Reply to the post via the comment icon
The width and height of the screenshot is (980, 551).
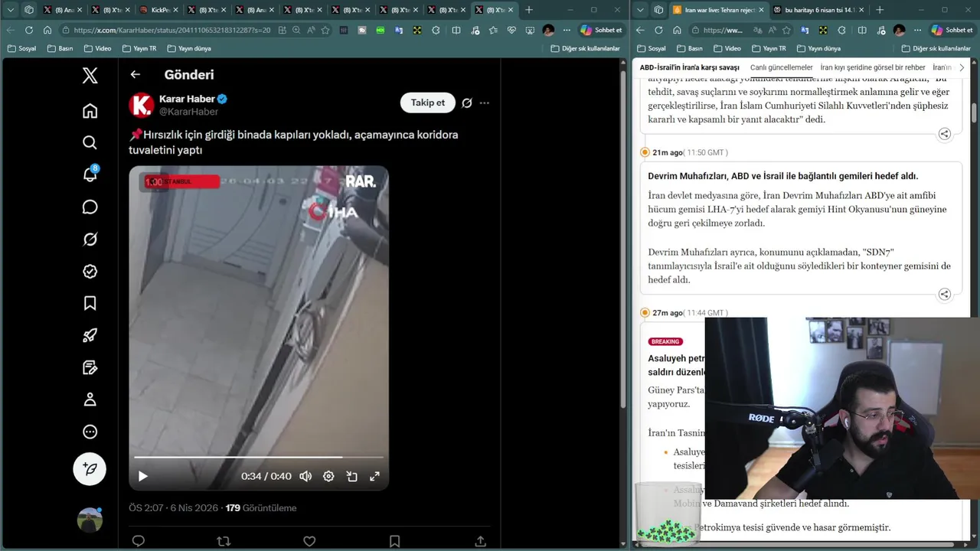[139, 541]
